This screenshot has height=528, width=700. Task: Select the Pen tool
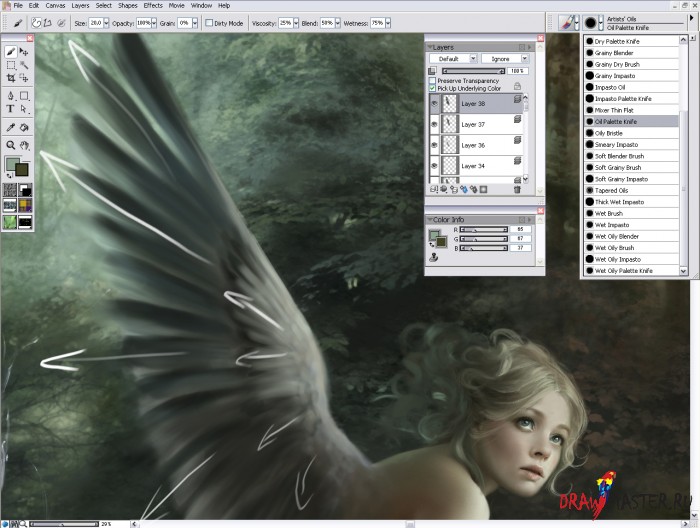[11, 96]
